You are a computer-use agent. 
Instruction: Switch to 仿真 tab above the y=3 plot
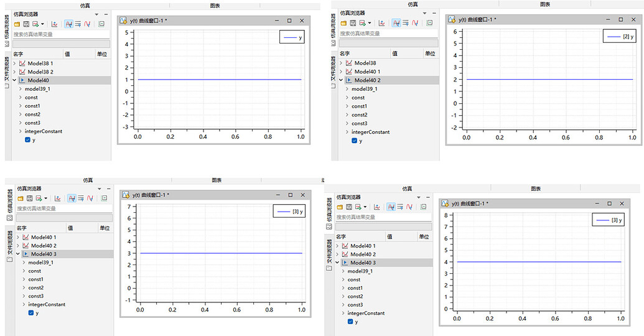(x=88, y=180)
